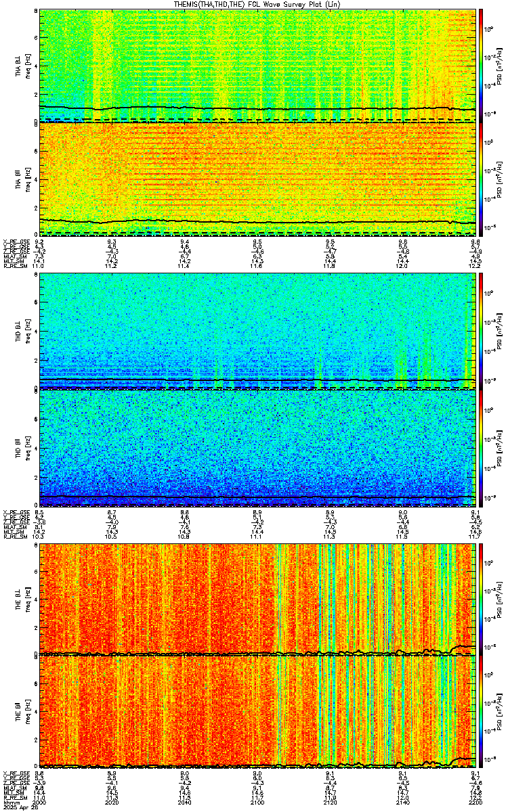Click the color bar beside THA B-perp panel

(x=481, y=65)
